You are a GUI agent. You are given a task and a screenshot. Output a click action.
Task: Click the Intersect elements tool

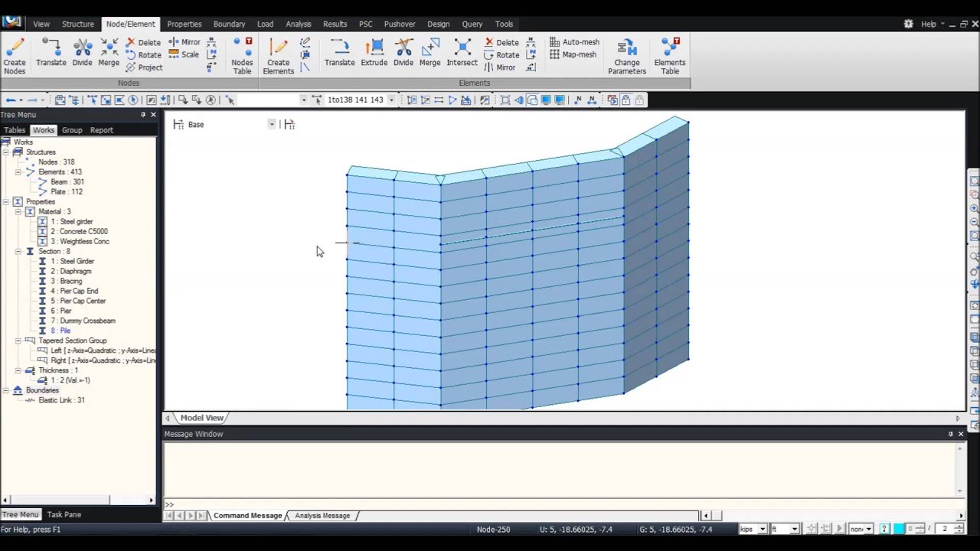(x=462, y=53)
